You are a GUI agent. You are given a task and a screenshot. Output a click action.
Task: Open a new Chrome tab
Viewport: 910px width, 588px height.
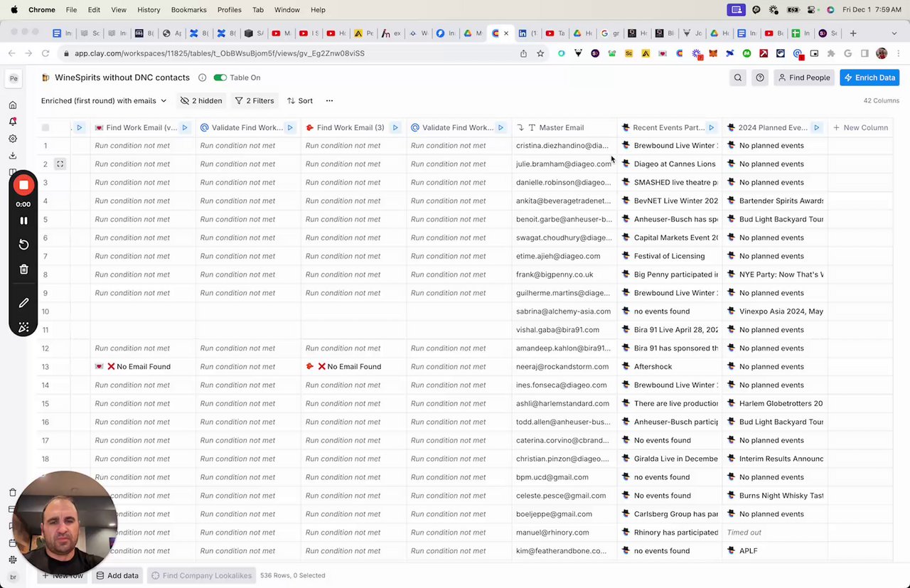[x=853, y=33]
